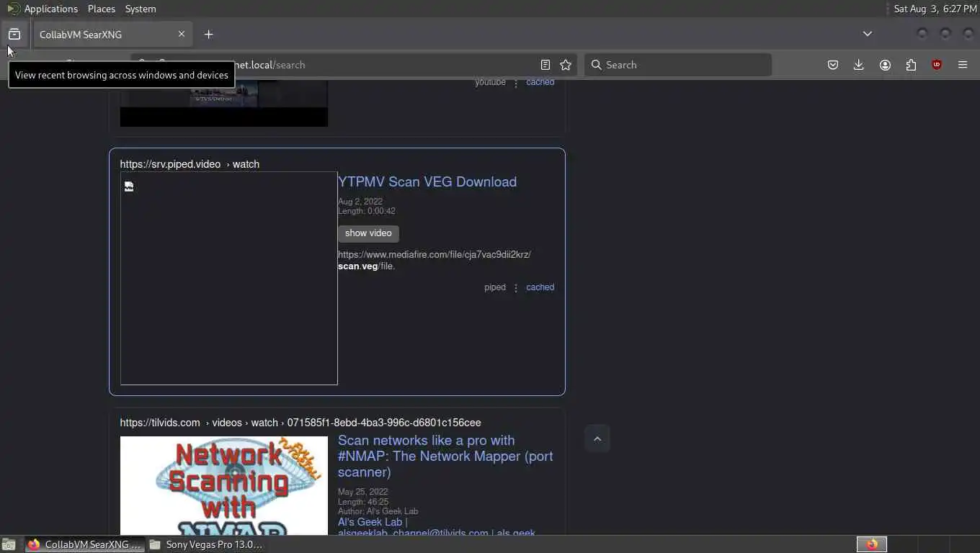Open cached link for piped result
Image resolution: width=980 pixels, height=553 pixels.
pyautogui.click(x=540, y=287)
